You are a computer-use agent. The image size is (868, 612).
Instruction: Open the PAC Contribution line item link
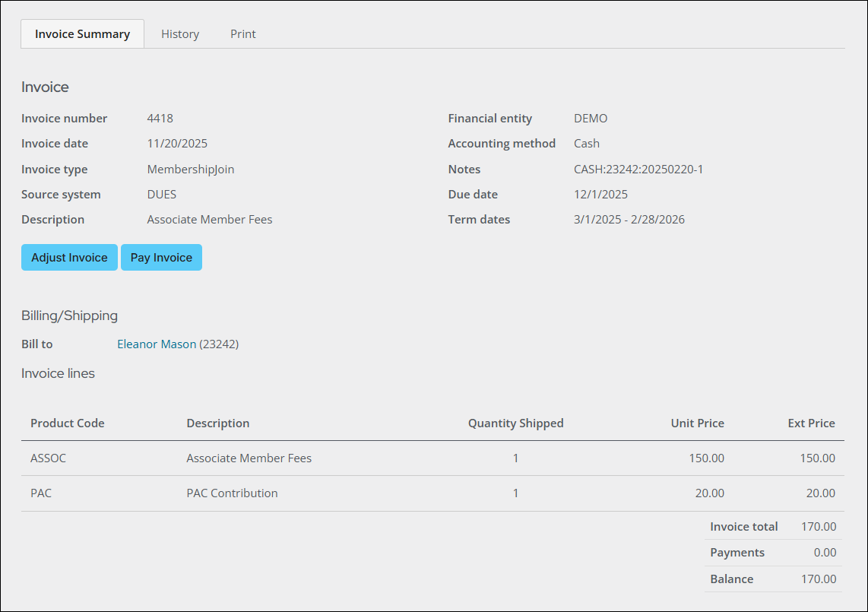[x=232, y=493]
